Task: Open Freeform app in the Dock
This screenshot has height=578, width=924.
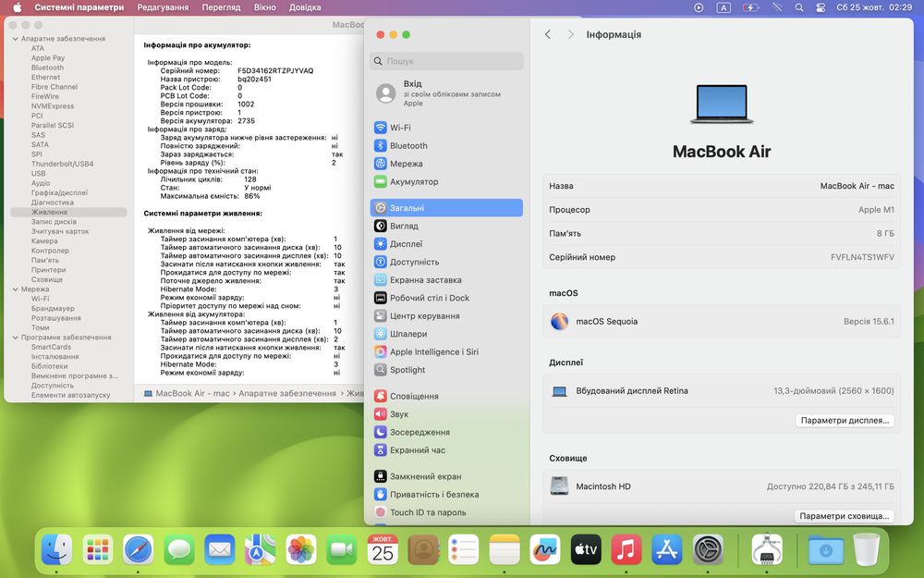Action: click(x=544, y=549)
